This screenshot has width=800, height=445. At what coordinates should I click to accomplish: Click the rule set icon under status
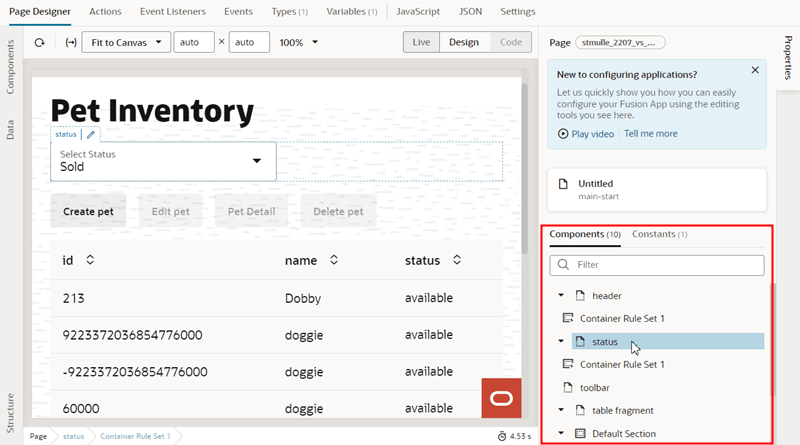pyautogui.click(x=568, y=364)
